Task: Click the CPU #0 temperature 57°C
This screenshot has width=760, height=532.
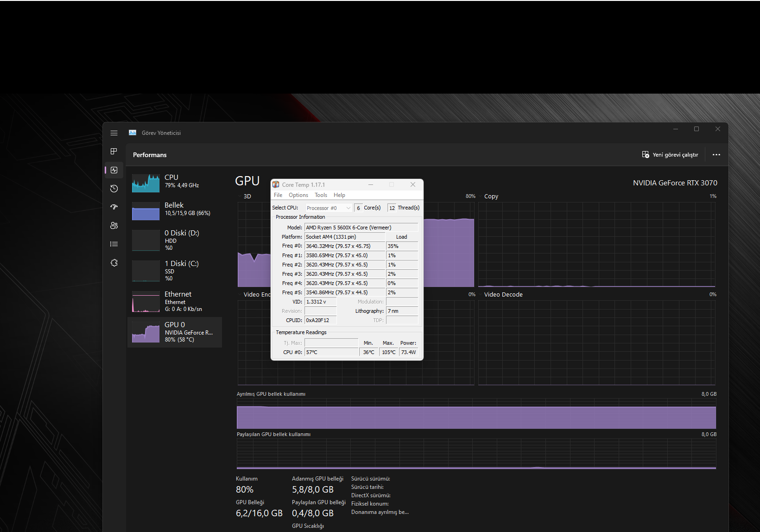Action: point(331,352)
